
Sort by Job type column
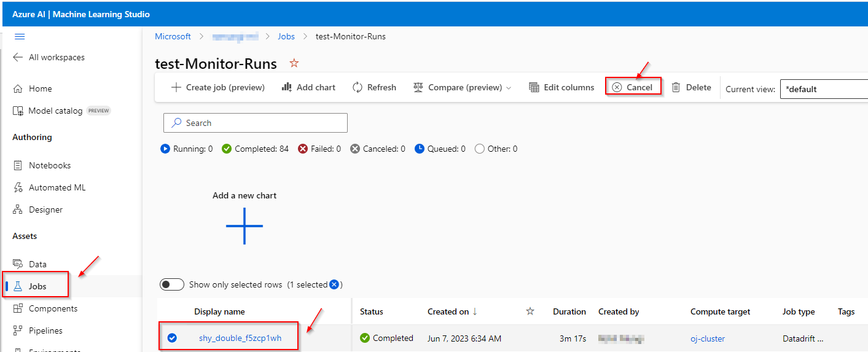[799, 311]
